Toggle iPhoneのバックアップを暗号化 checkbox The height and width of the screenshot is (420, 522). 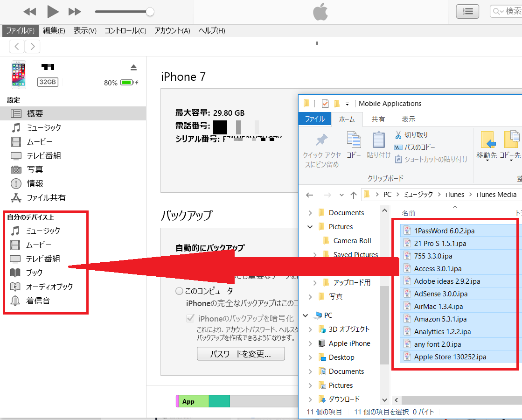pyautogui.click(x=190, y=318)
